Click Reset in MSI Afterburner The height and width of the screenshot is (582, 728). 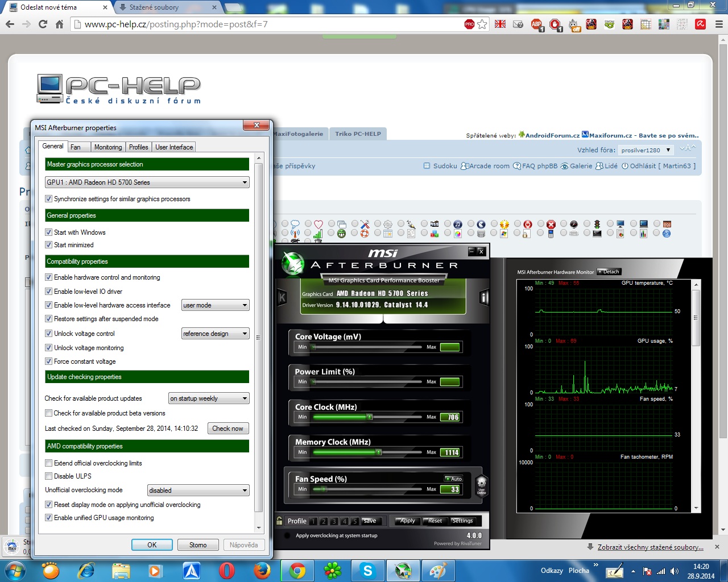(x=435, y=521)
